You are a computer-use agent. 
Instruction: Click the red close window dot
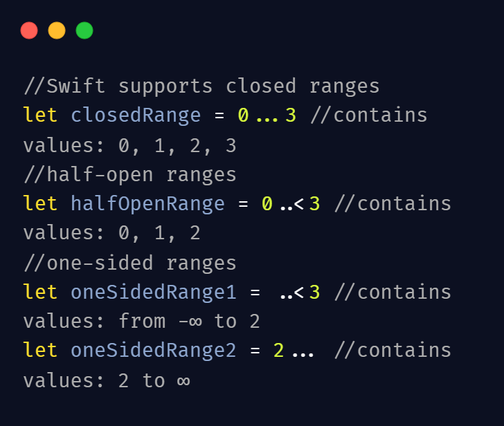click(x=29, y=30)
